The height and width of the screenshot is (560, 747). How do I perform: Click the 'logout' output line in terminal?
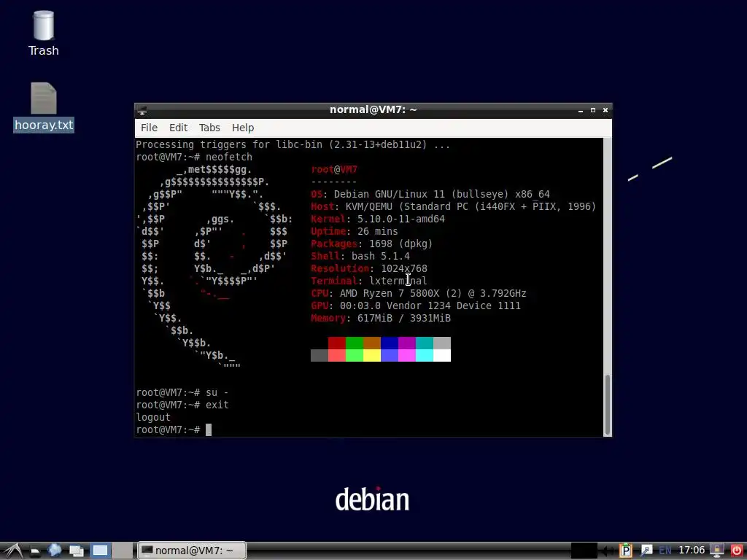pos(153,417)
